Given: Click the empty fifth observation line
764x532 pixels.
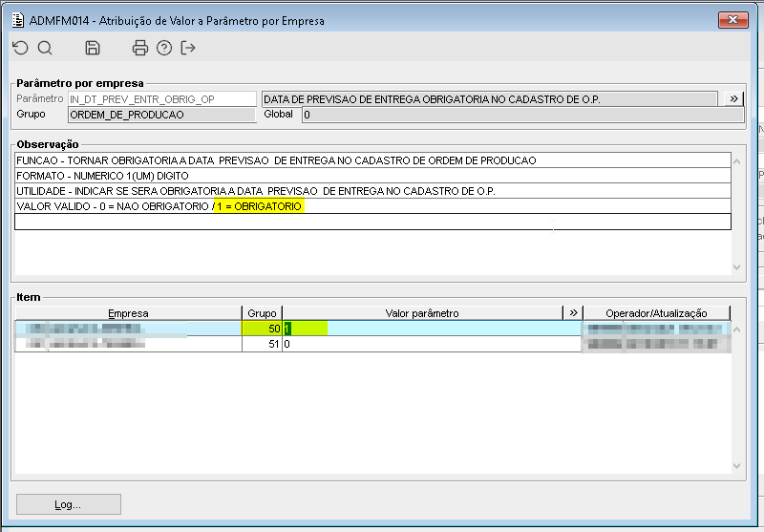Looking at the screenshot, I should point(372,222).
